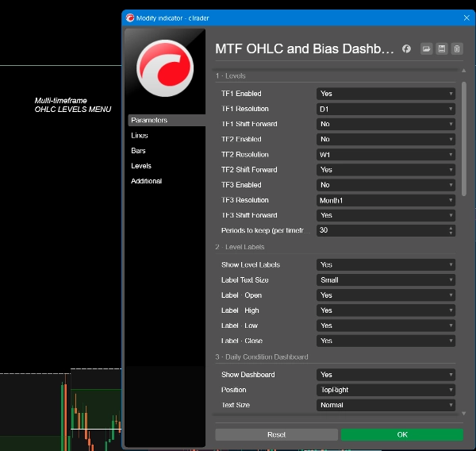
Task: Open TF3 Enabled dropdown
Action: (x=386, y=185)
